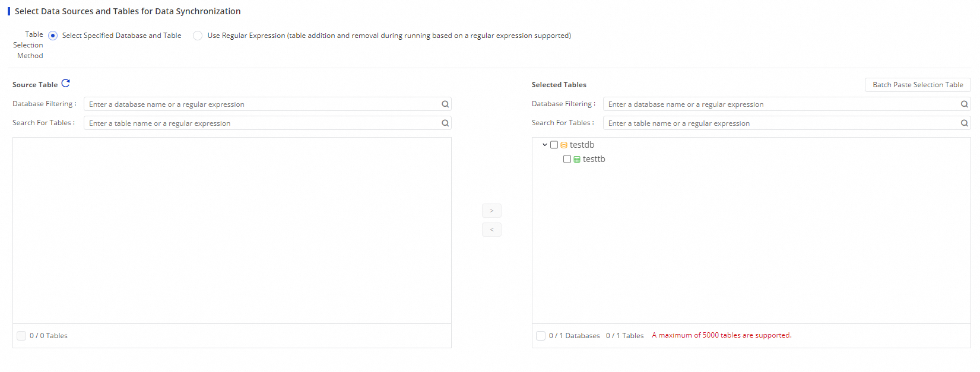Click the search icon in selected Database Filtering
Screen dimensions: 980x372
pyautogui.click(x=965, y=104)
